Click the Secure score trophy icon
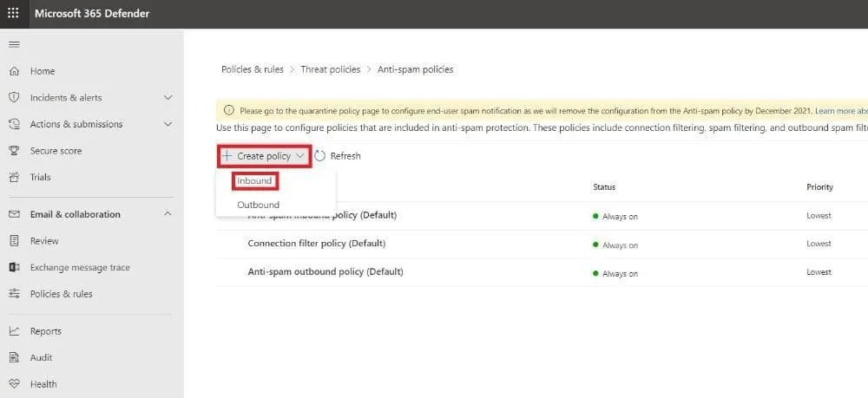This screenshot has width=868, height=398. pos(14,151)
